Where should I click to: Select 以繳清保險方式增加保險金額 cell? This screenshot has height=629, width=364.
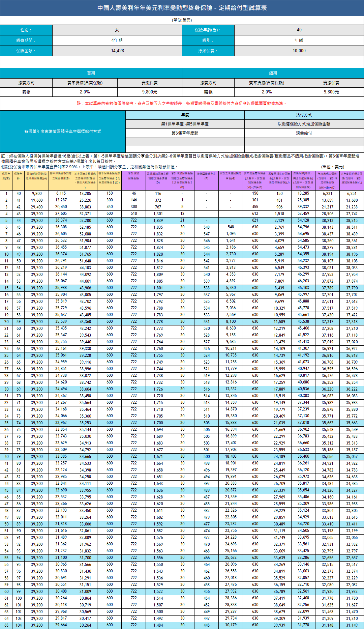pyautogui.click(x=304, y=124)
